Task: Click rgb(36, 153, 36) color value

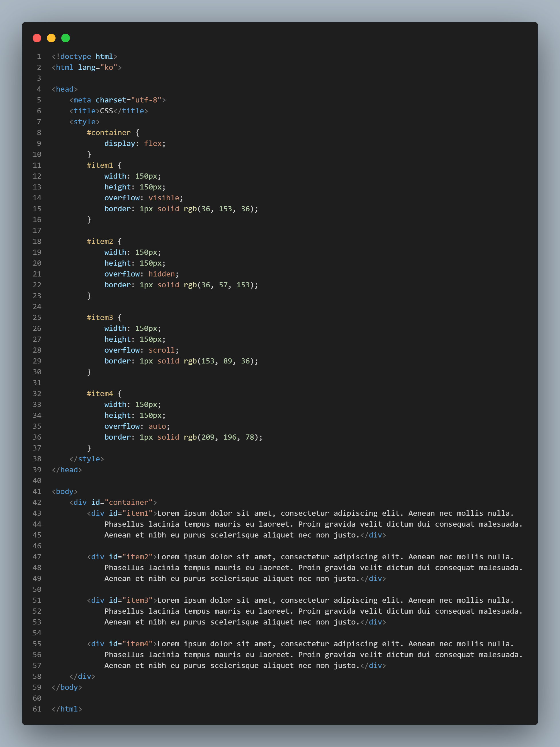Action: tap(218, 209)
